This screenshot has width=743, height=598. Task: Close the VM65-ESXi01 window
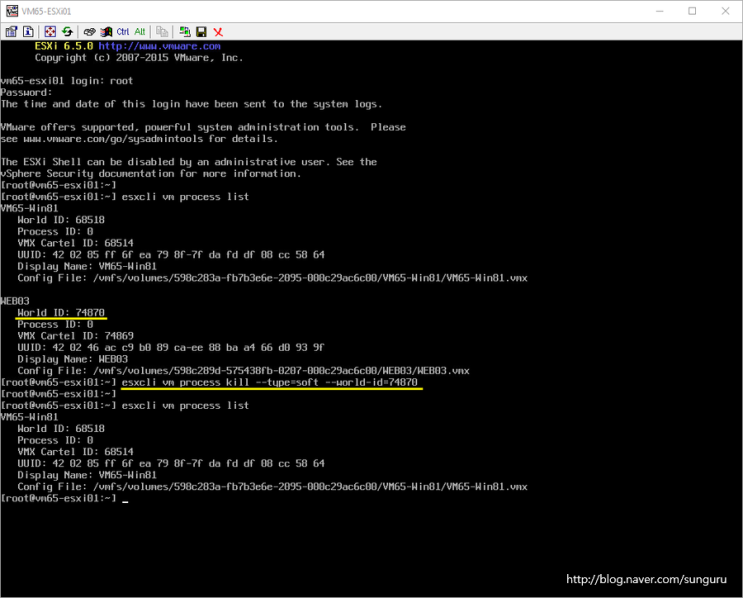tap(725, 11)
